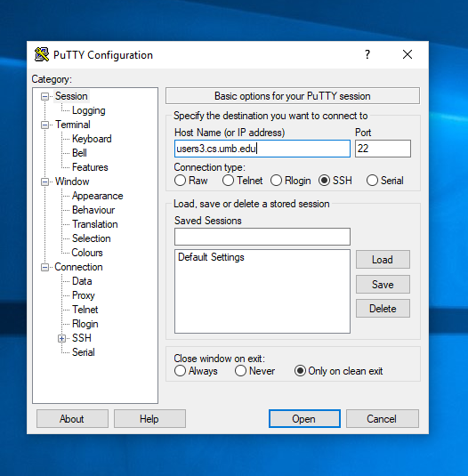
Task: Select Default Settings in sessions list
Action: click(x=211, y=257)
